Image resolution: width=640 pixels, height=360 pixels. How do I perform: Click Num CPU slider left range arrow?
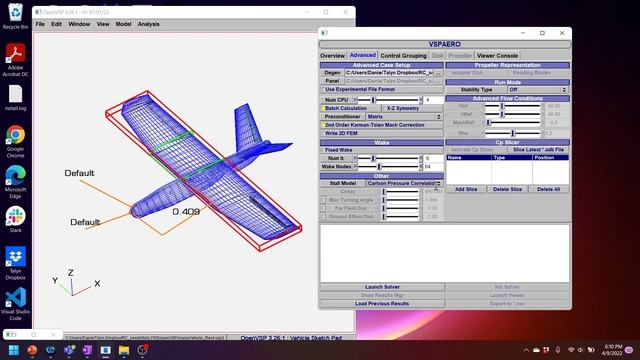(355, 100)
